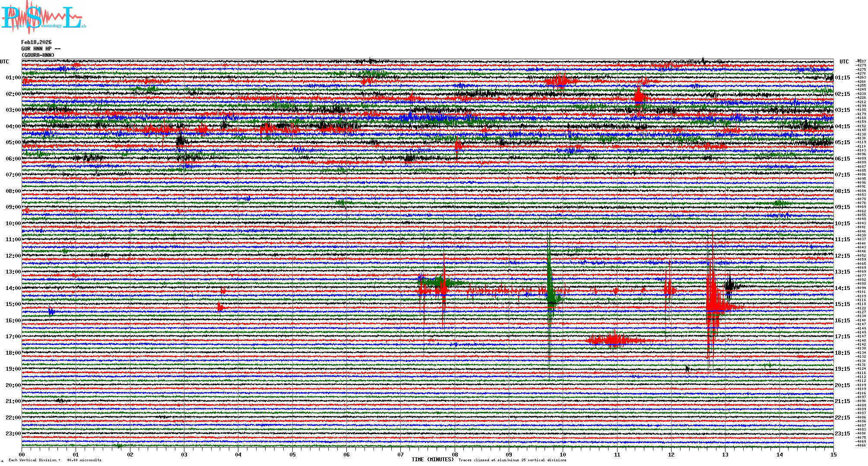Click the Feb18,2026 date label
Image resolution: width=868 pixels, height=466 pixels.
(x=36, y=42)
